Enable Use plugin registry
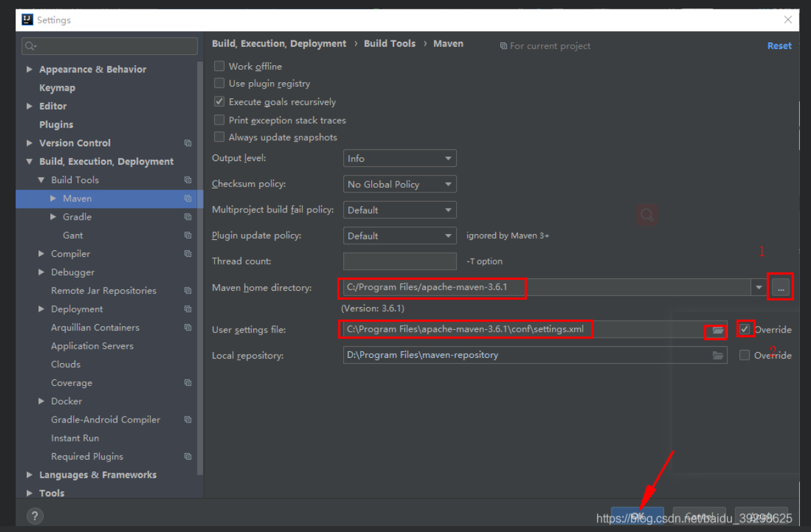 (219, 83)
